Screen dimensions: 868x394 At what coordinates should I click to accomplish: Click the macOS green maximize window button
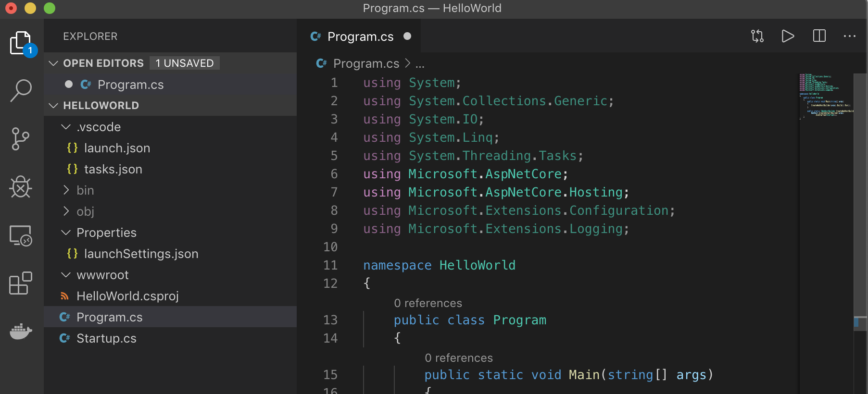coord(50,8)
